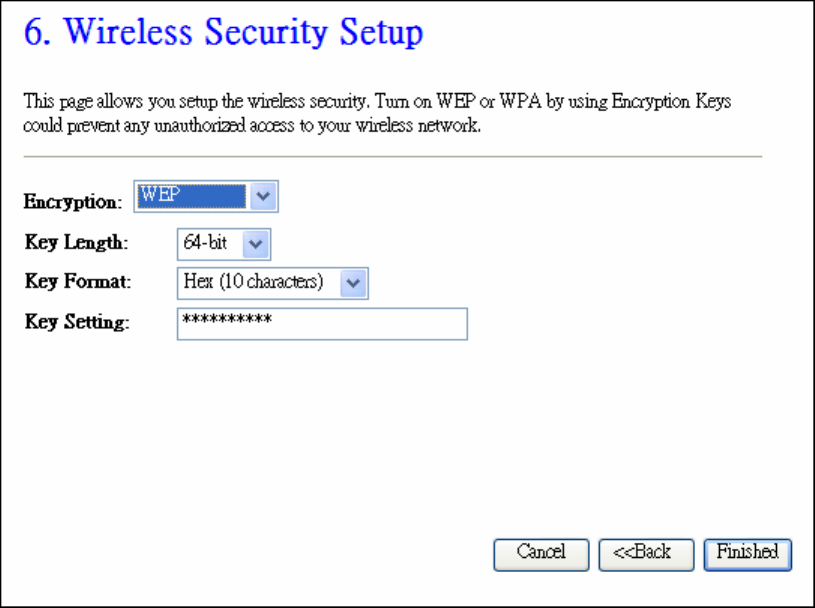Image resolution: width=815 pixels, height=608 pixels.
Task: Click the Key Setting label
Action: pyautogui.click(x=78, y=322)
